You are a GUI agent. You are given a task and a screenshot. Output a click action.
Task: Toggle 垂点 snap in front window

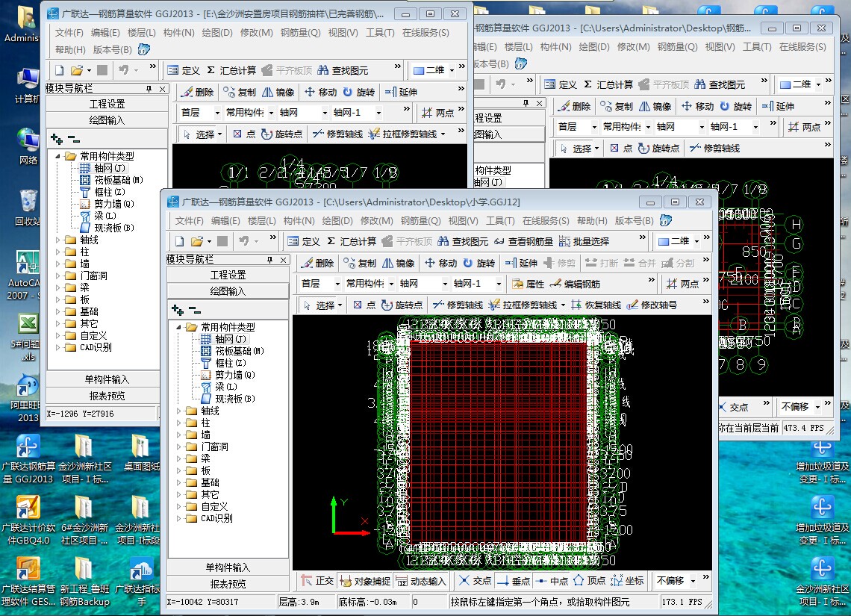tap(514, 581)
